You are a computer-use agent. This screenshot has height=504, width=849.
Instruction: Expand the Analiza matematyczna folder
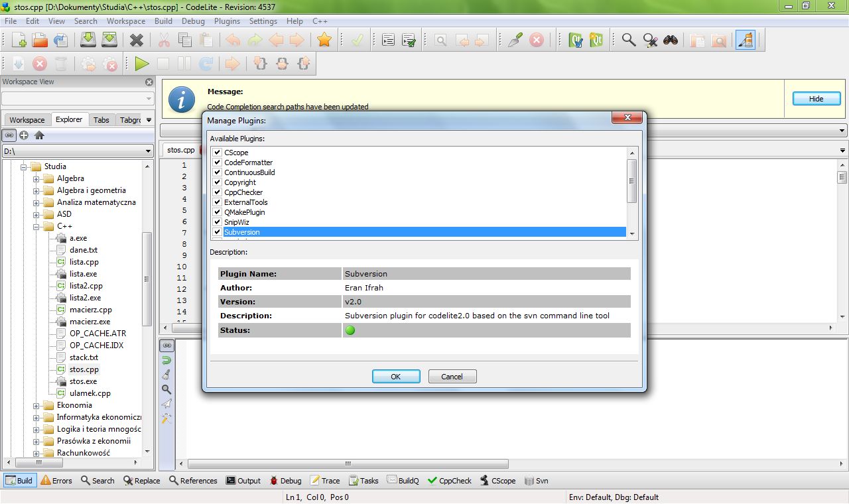37,202
